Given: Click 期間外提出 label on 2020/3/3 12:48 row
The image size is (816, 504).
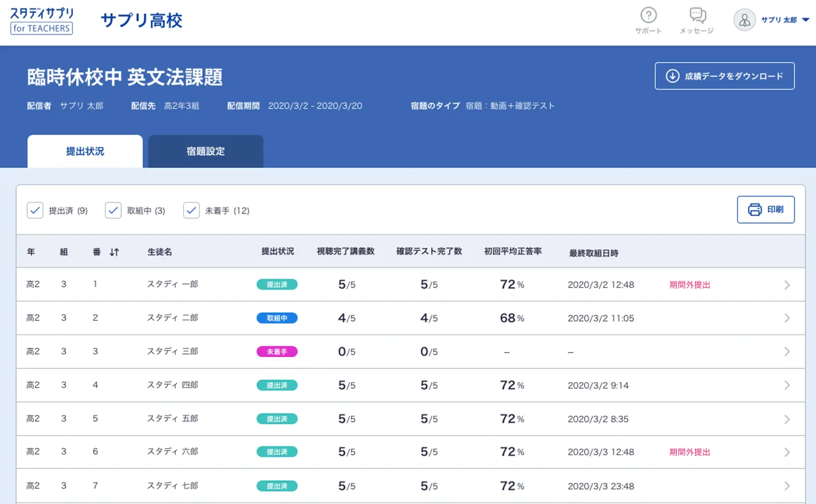Looking at the screenshot, I should click(x=689, y=452).
